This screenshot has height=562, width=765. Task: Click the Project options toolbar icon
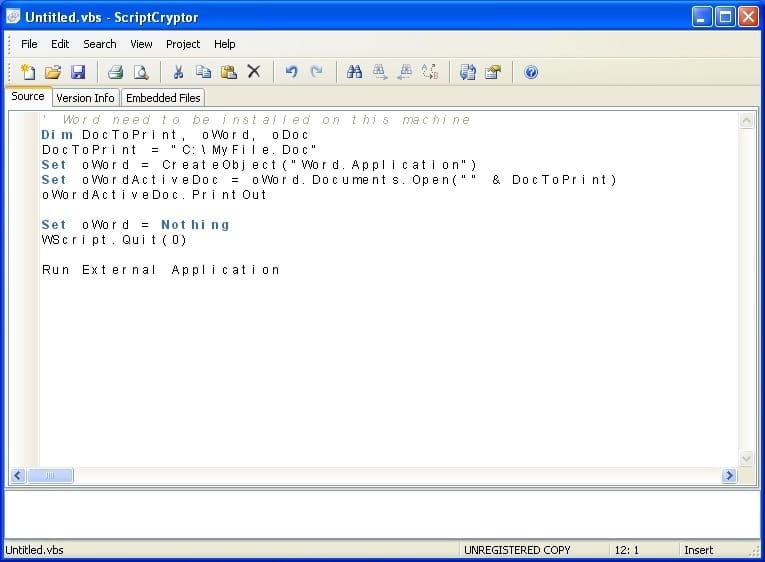493,72
